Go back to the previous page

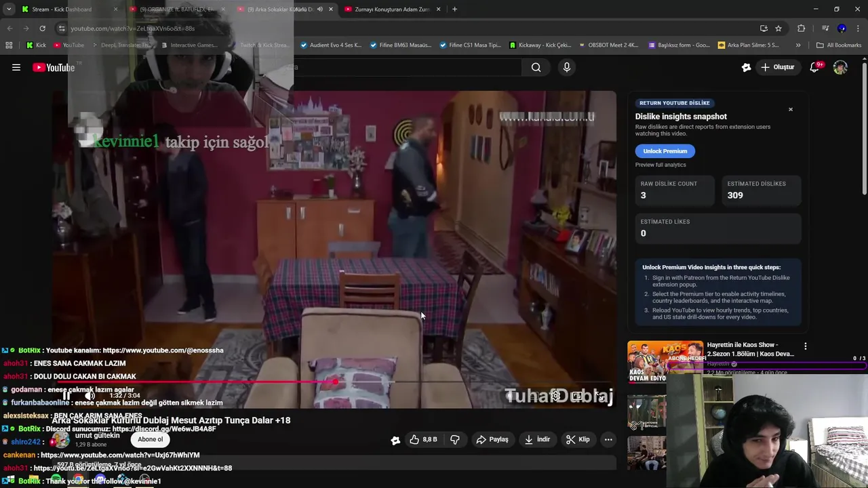[9, 28]
